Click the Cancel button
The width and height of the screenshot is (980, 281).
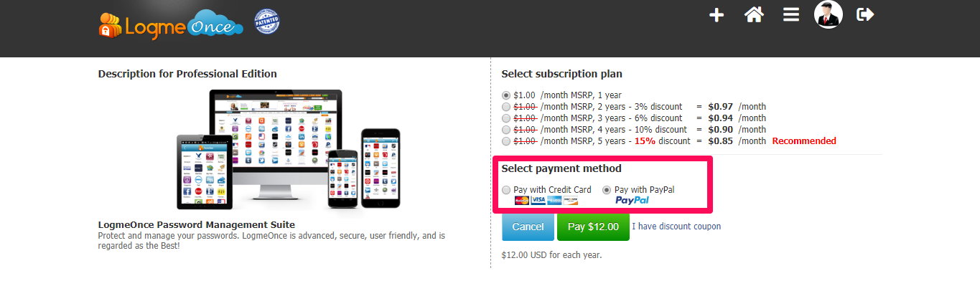point(528,227)
